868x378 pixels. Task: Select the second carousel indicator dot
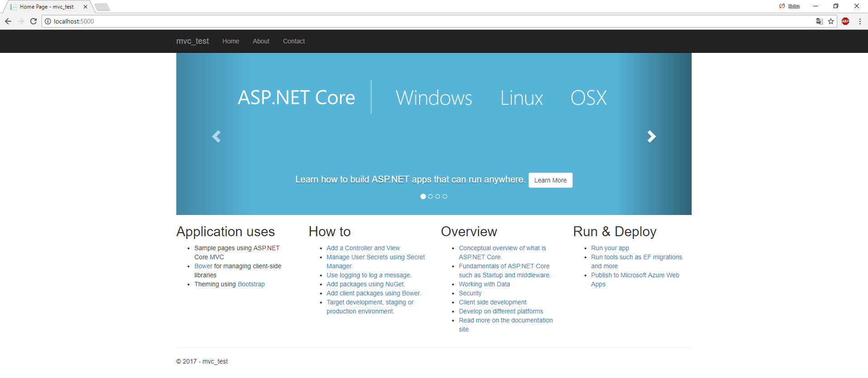[x=430, y=196]
